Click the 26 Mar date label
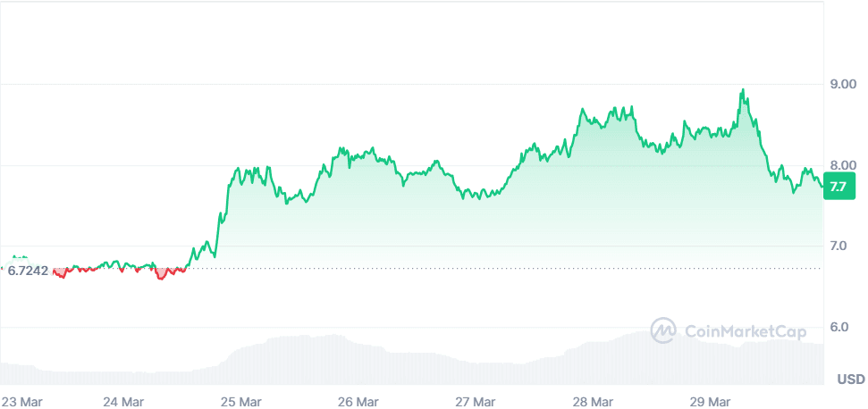Screen dimensions: 868x409 (359, 401)
